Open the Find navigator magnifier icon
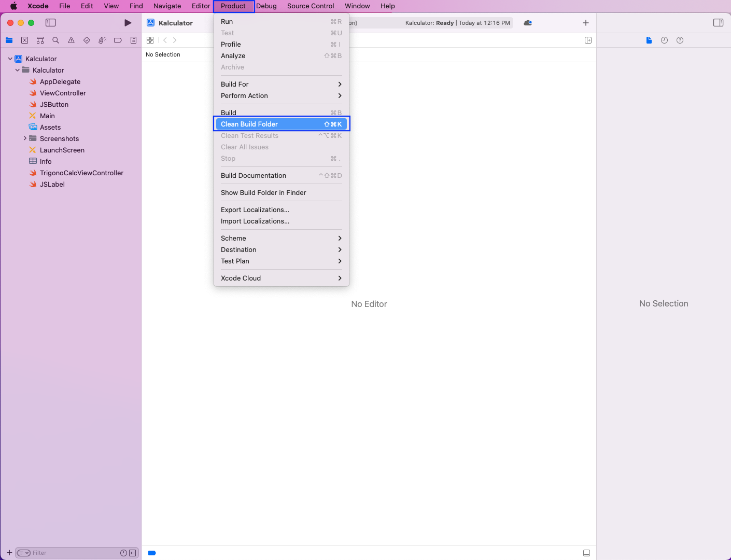 coord(55,40)
